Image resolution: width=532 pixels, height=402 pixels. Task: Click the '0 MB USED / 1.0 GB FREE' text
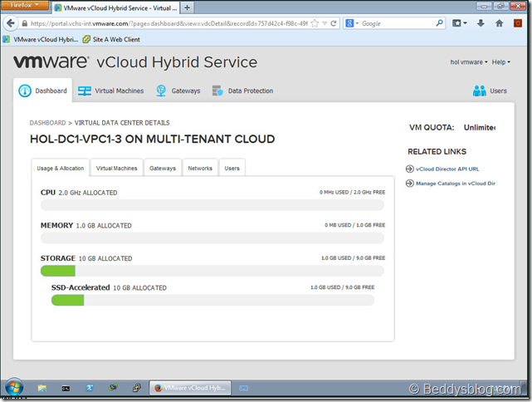coord(355,225)
